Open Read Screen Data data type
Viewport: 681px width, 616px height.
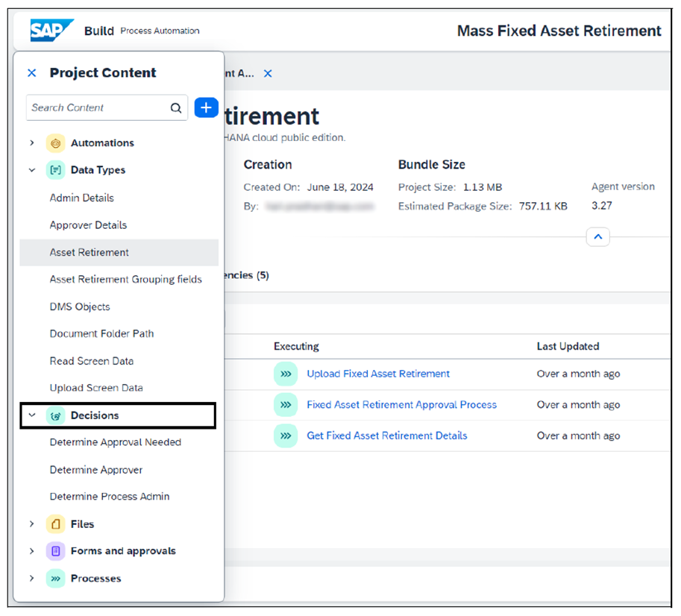click(x=92, y=361)
